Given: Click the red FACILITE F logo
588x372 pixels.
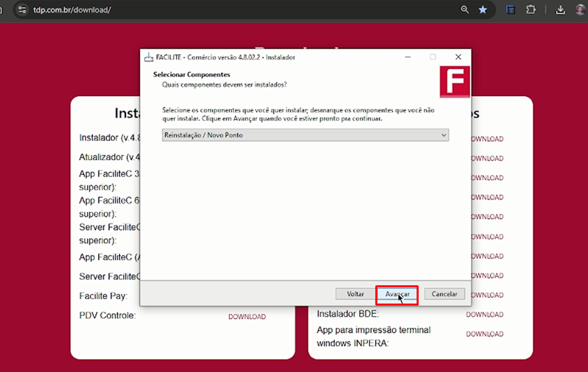Looking at the screenshot, I should pyautogui.click(x=455, y=82).
